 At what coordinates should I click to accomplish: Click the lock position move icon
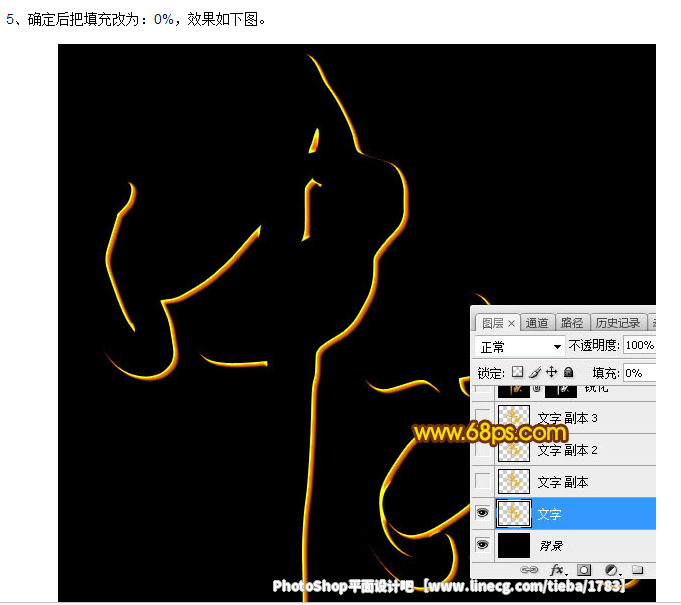point(551,372)
